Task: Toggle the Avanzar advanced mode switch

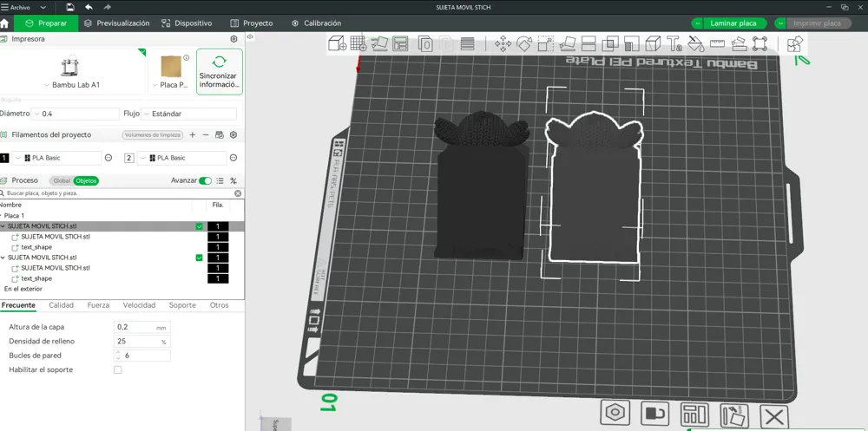Action: [x=206, y=181]
